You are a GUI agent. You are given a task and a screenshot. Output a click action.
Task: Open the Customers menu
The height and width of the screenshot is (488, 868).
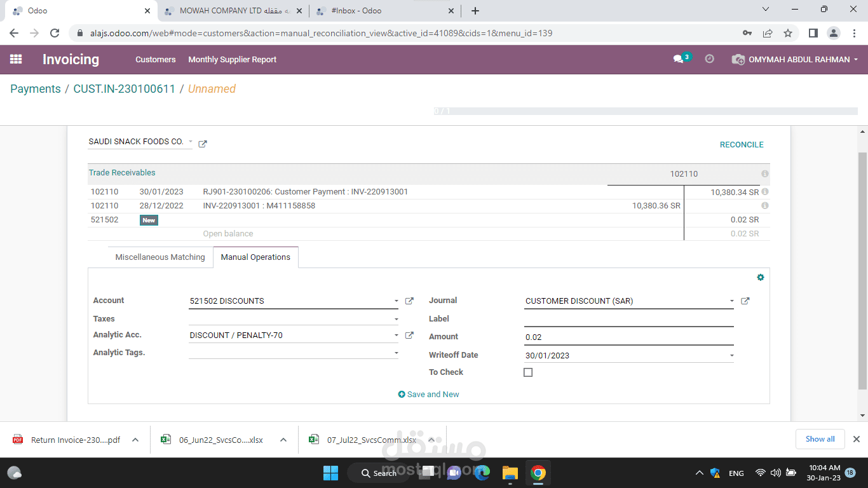tap(156, 59)
